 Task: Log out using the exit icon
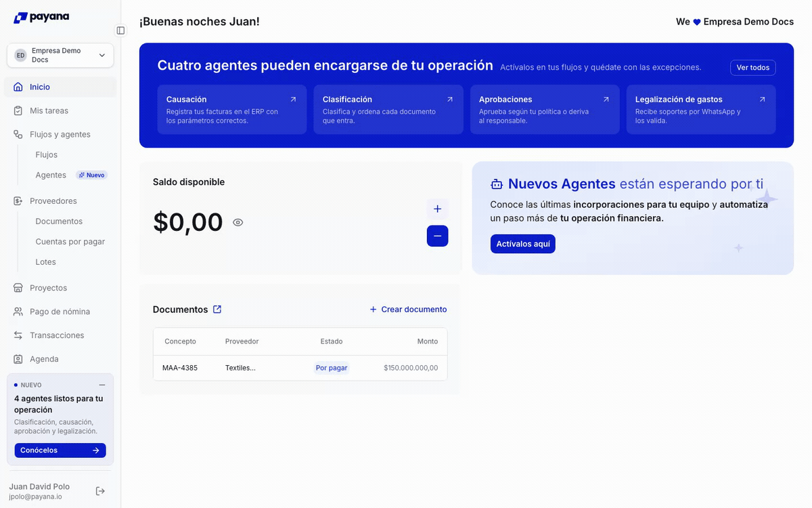click(x=100, y=491)
